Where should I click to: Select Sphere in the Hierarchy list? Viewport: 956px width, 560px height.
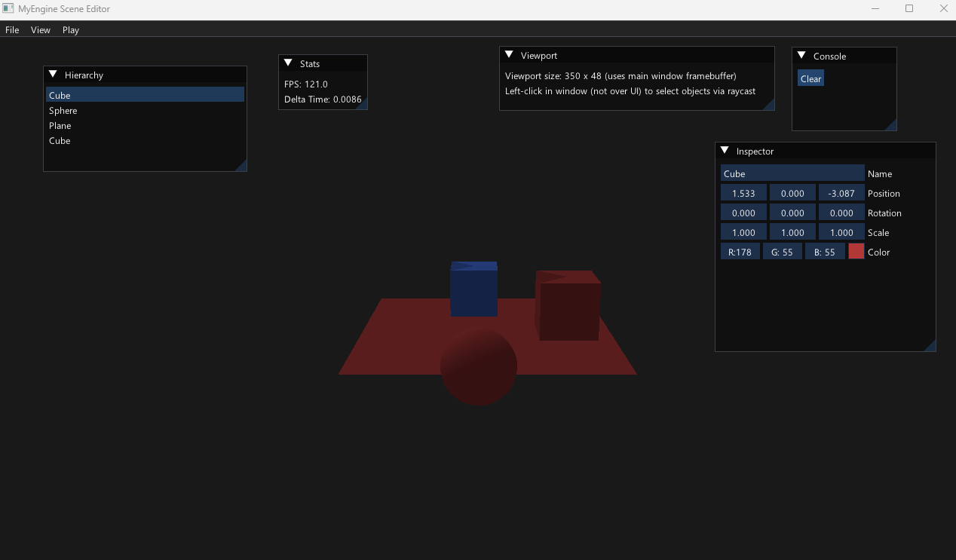(63, 111)
